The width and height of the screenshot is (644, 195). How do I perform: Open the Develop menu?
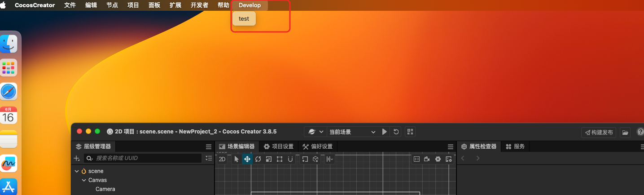point(250,5)
